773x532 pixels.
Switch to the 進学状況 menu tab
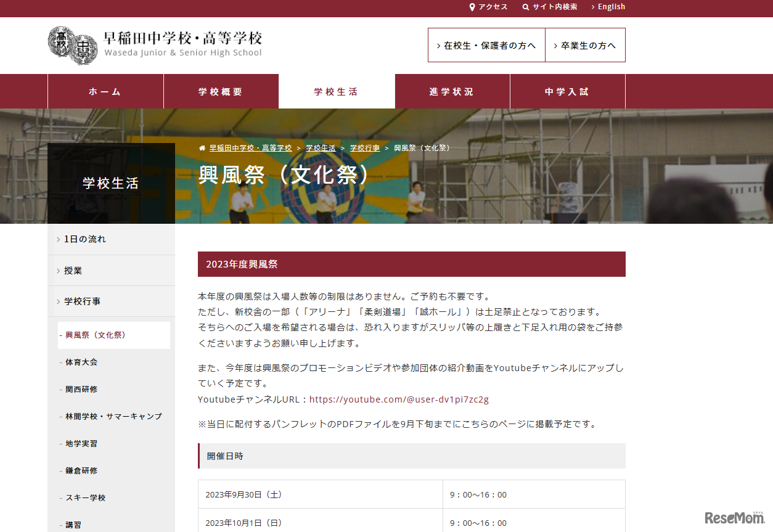pyautogui.click(x=451, y=91)
